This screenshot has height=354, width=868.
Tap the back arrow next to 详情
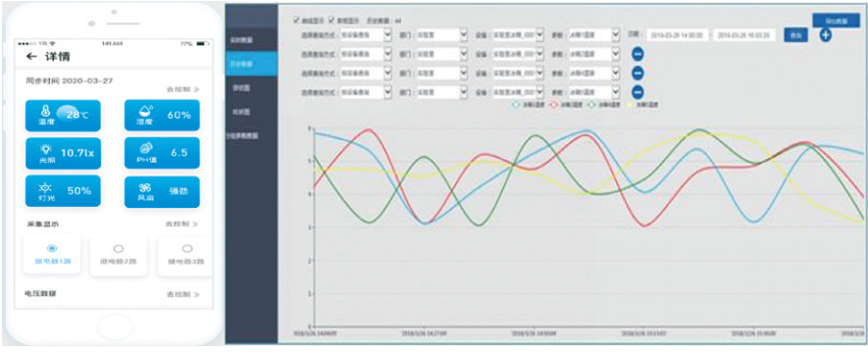(x=31, y=57)
